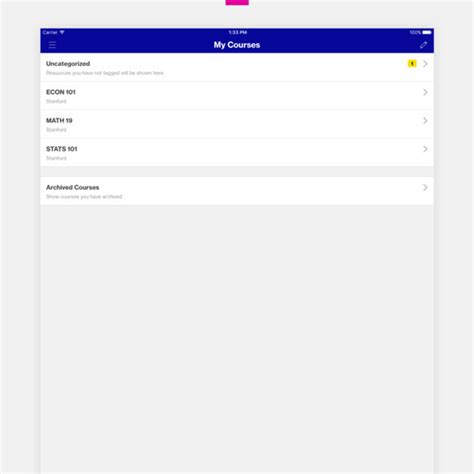Click the time in status bar
474x474 pixels.
[237, 32]
